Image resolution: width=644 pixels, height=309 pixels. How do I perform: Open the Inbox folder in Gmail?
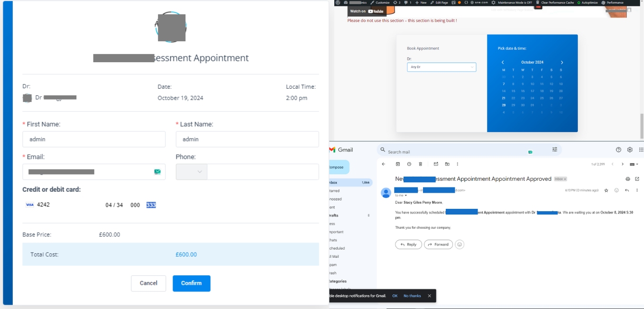click(x=334, y=182)
